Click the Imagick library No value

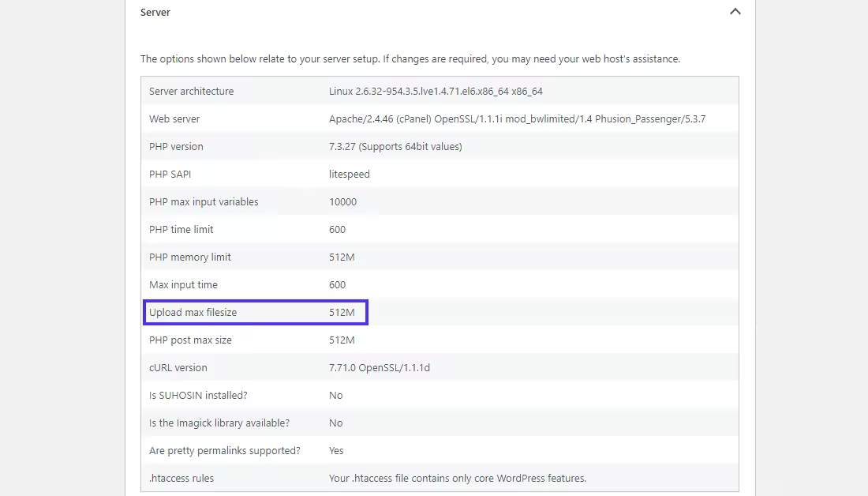(335, 423)
